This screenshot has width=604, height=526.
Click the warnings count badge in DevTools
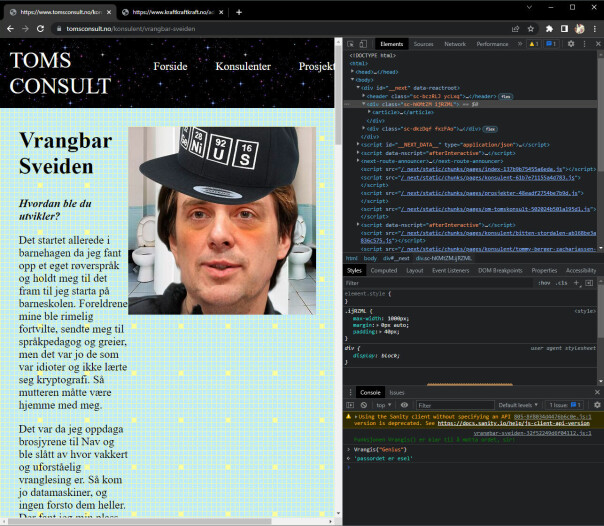pos(534,44)
